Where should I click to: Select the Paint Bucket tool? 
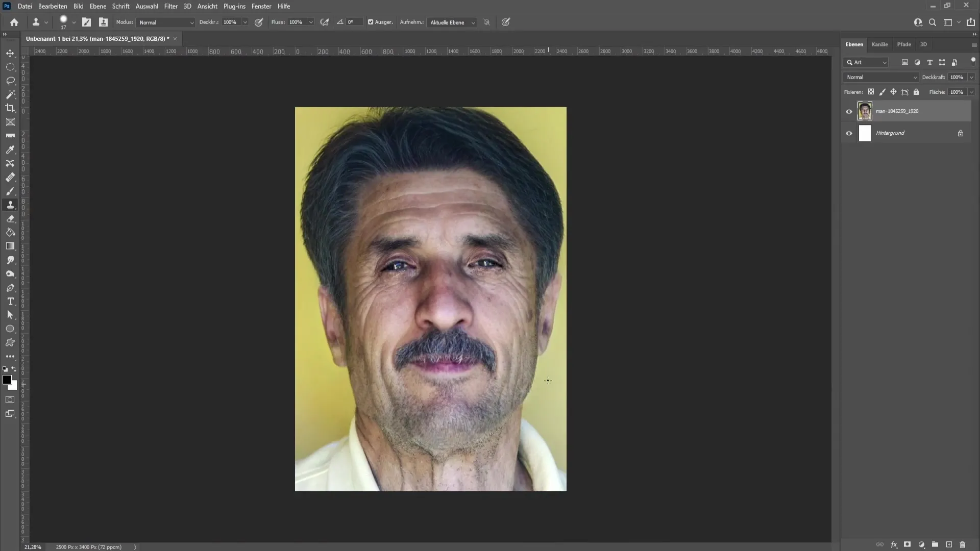[x=10, y=232]
